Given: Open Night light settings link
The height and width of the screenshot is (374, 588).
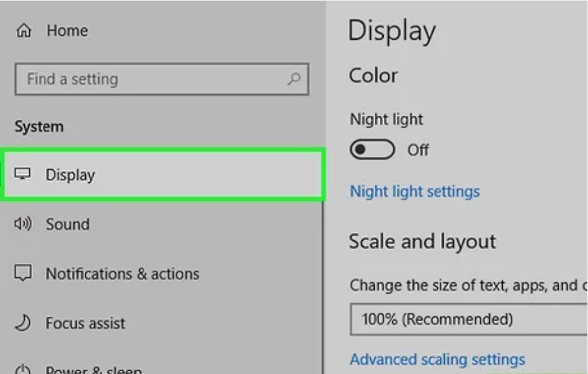Looking at the screenshot, I should 415,191.
